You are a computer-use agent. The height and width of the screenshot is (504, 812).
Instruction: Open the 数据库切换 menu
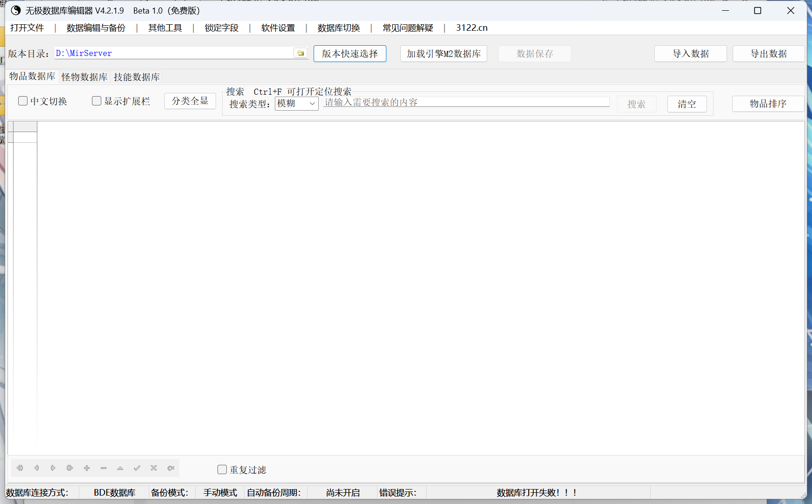338,28
